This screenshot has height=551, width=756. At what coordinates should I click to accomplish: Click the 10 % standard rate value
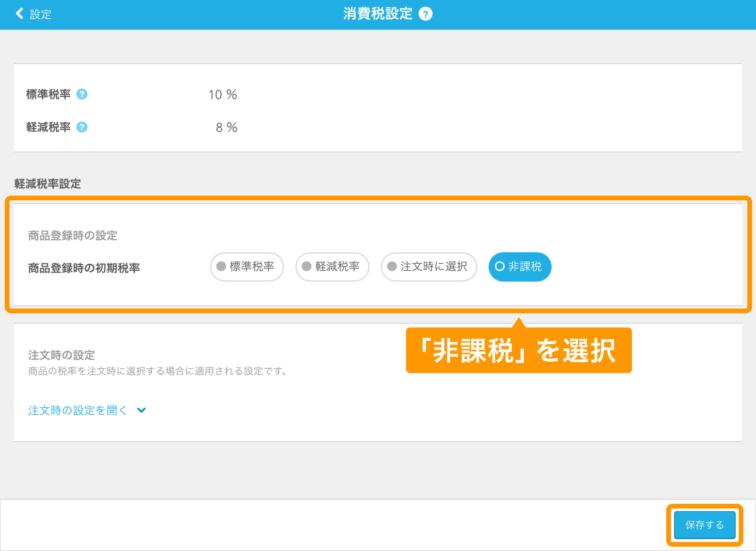click(222, 95)
